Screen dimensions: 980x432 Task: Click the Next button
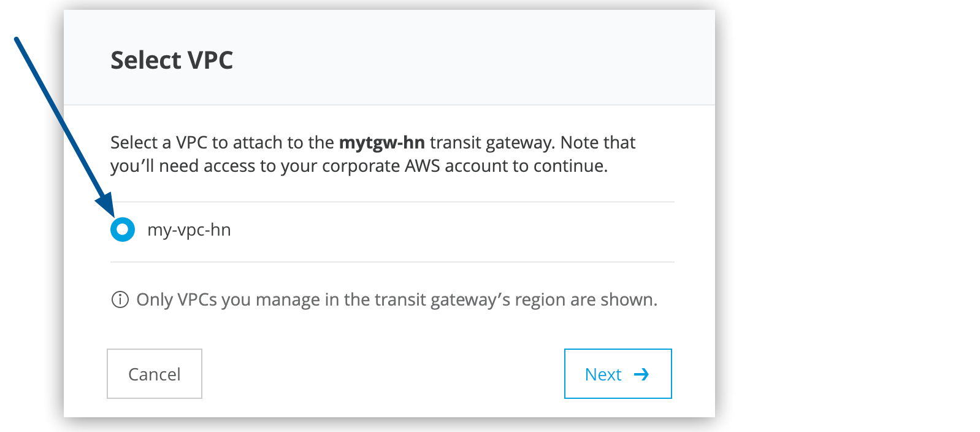point(618,374)
